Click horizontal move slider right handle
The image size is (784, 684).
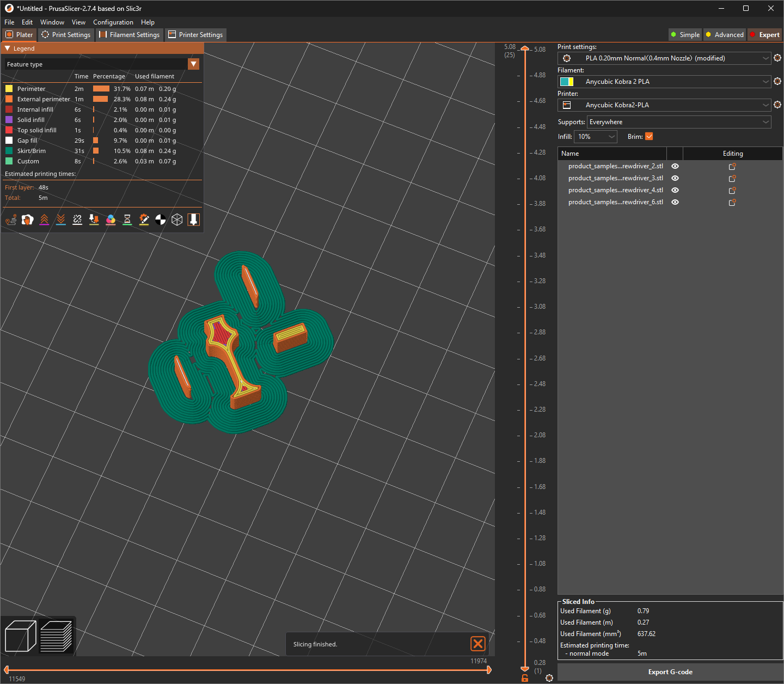(488, 669)
